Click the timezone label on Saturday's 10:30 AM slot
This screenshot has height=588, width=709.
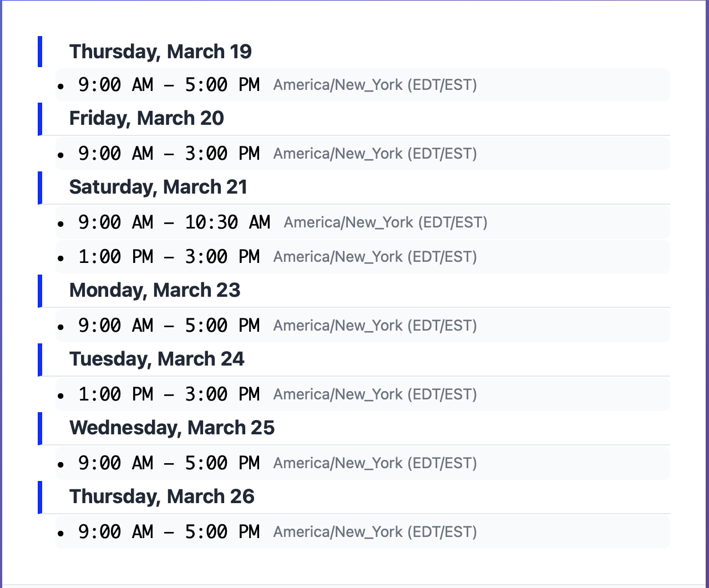click(x=386, y=222)
